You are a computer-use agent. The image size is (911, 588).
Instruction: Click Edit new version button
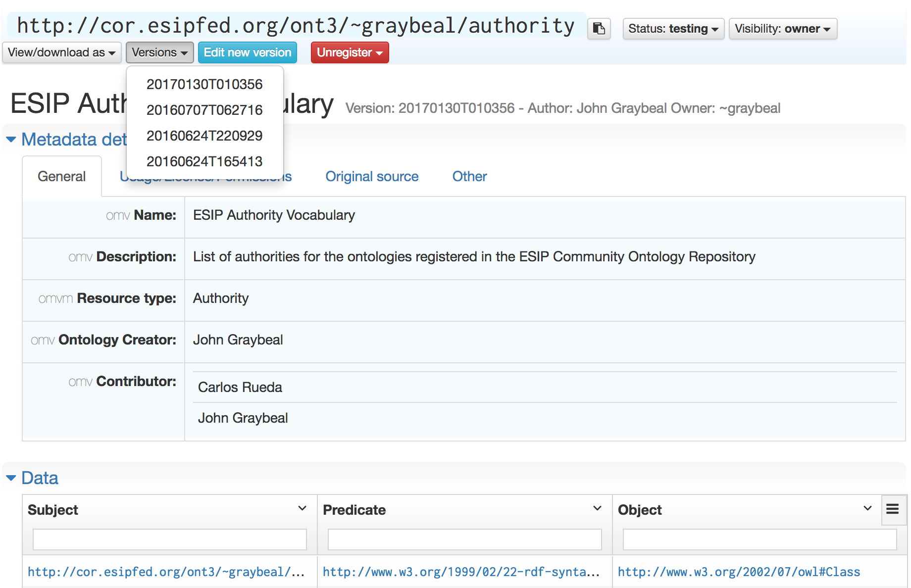pyautogui.click(x=248, y=52)
